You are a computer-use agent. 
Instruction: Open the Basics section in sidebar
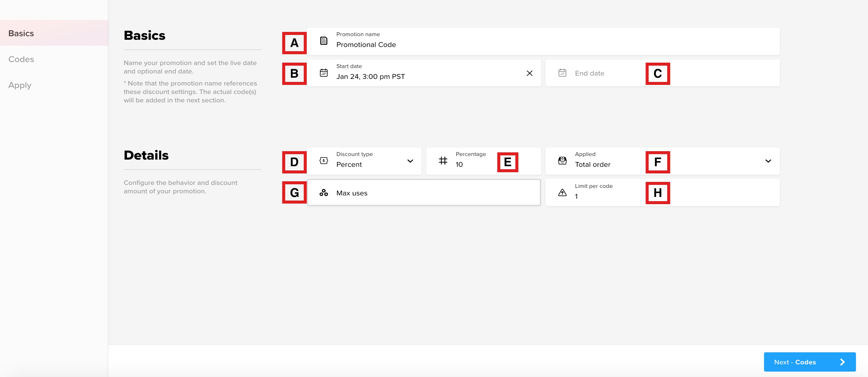tap(54, 33)
